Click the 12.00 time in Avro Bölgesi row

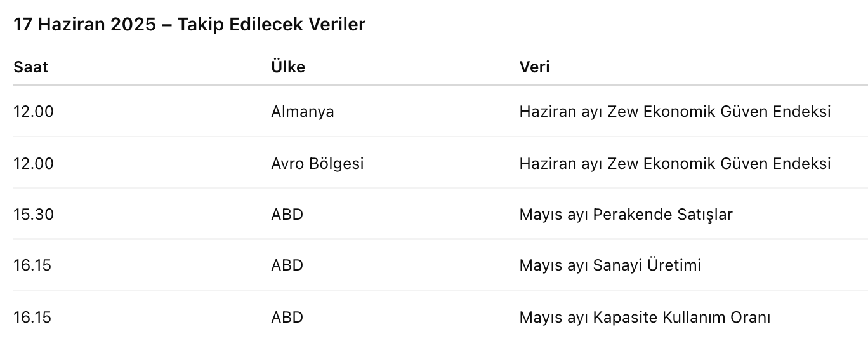(34, 163)
